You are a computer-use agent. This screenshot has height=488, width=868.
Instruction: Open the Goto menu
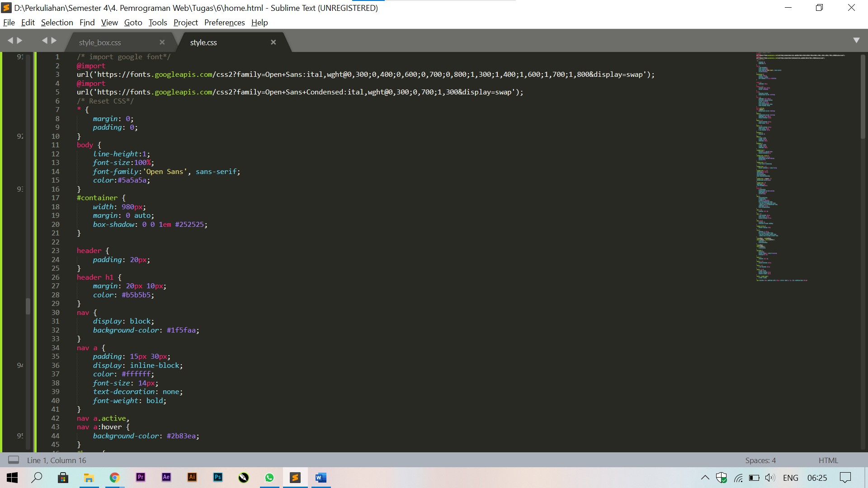132,22
